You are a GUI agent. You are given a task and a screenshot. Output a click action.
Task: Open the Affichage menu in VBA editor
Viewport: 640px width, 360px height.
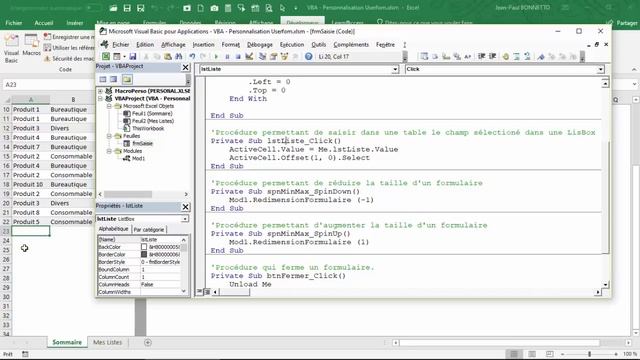click(x=173, y=44)
